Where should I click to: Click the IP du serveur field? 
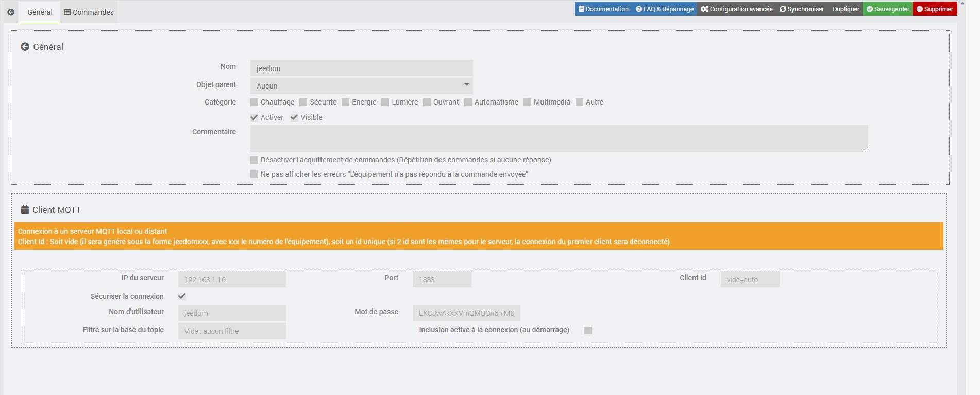232,279
